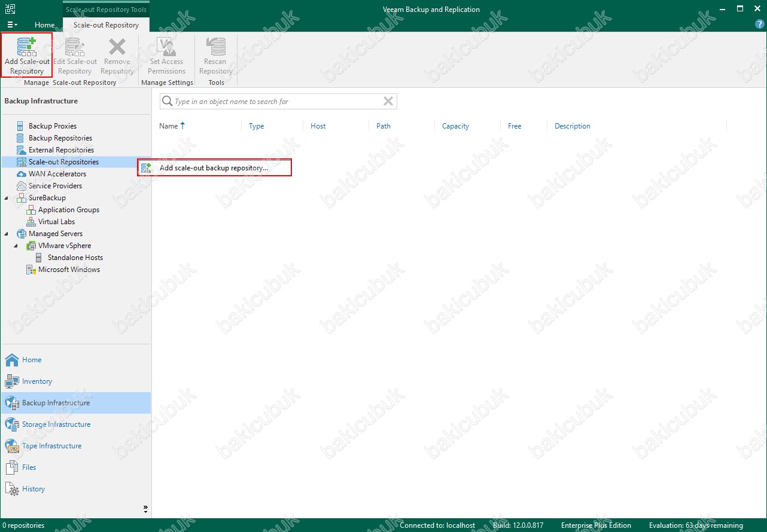Screen dimensions: 767x532
Task: Expand navigation pane options chevron
Action: point(145,509)
